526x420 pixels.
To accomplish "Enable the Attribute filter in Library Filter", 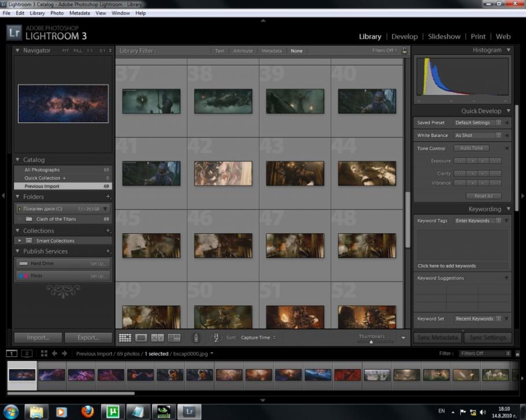I will pyautogui.click(x=243, y=51).
